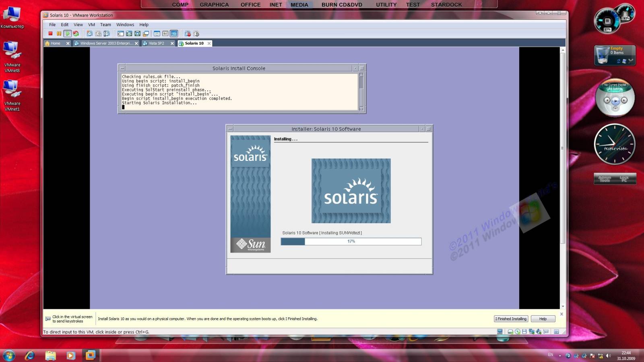
Task: Click the hard disk status icon
Action: 510,332
